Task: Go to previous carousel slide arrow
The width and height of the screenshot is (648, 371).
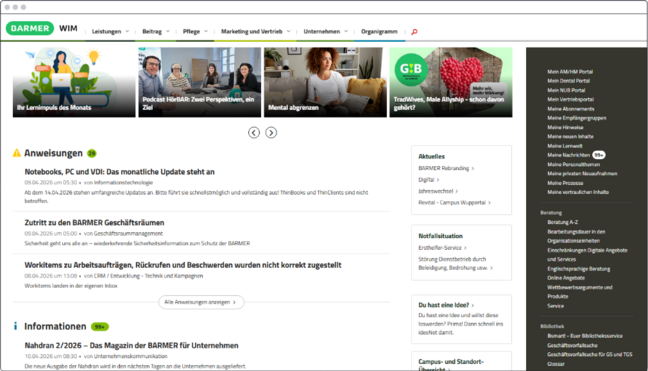Action: [254, 133]
